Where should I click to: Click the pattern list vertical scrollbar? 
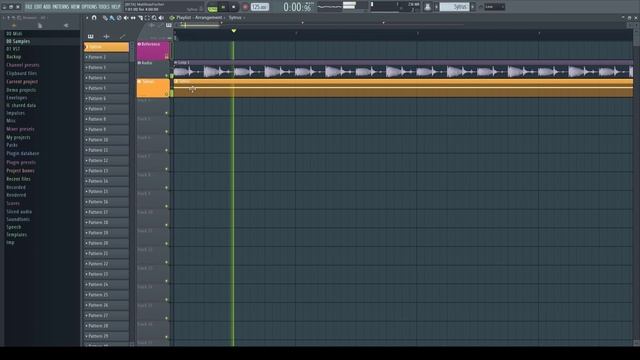(132, 52)
